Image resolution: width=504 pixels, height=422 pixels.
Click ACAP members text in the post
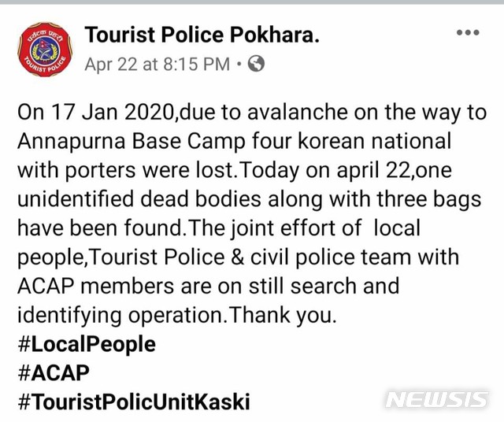[x=96, y=286]
